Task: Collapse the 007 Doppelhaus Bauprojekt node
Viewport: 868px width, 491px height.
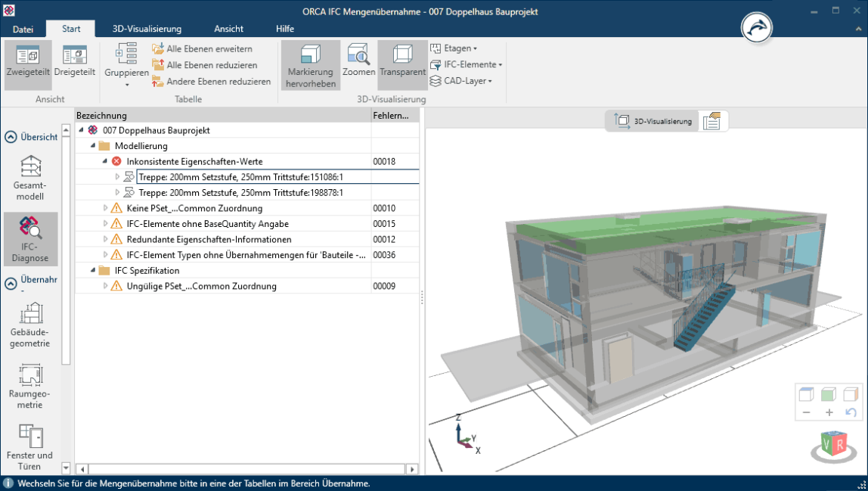Action: (82, 129)
